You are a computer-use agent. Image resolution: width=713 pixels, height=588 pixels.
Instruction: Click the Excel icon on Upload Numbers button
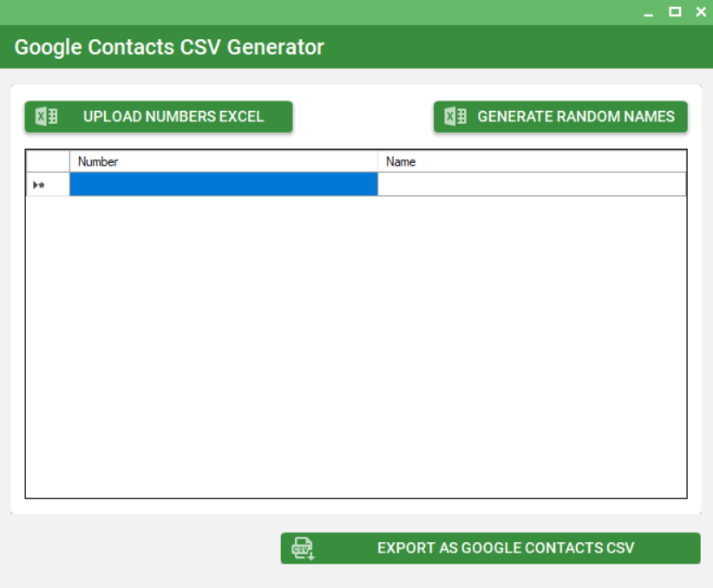(x=47, y=117)
